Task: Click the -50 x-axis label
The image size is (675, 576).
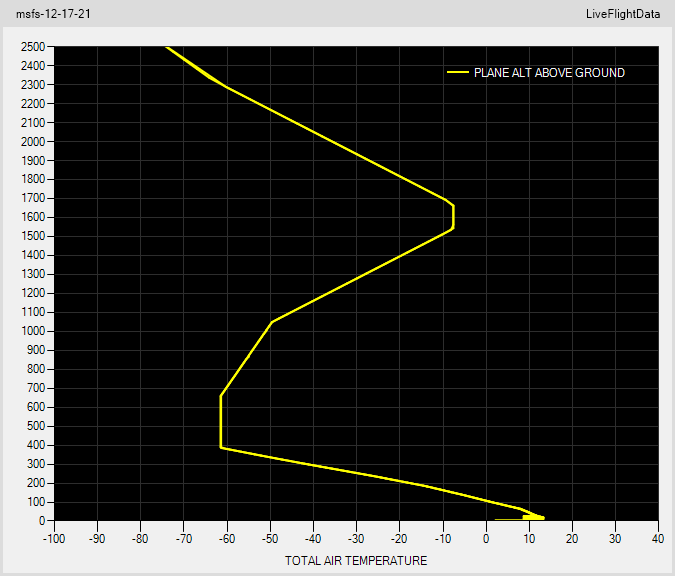Action: [270, 539]
